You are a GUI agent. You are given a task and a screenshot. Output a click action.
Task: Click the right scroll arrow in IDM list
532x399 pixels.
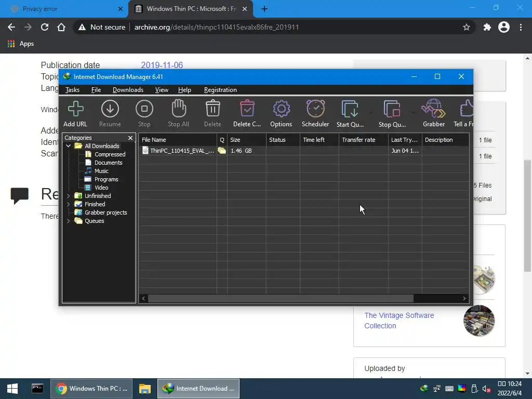point(464,299)
